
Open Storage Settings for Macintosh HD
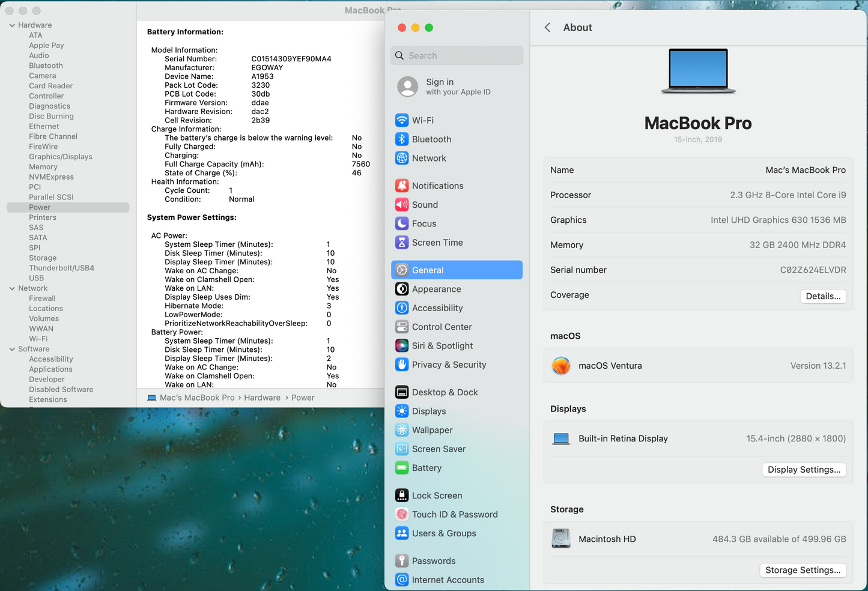(x=803, y=570)
